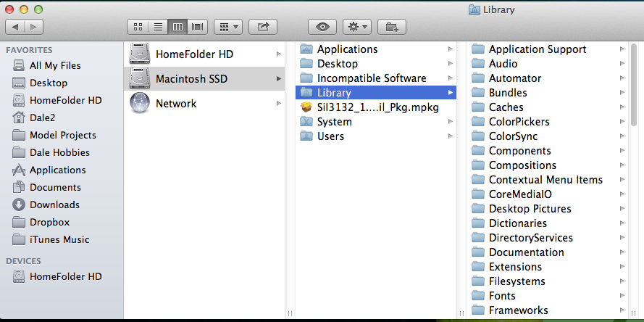Open the Frameworks folder

[x=548, y=310]
